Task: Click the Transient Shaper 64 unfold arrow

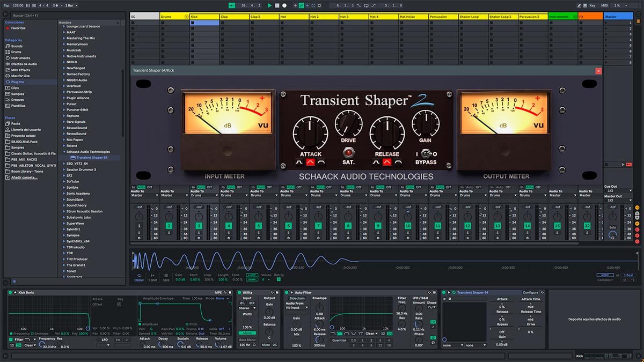Action: pos(449,292)
